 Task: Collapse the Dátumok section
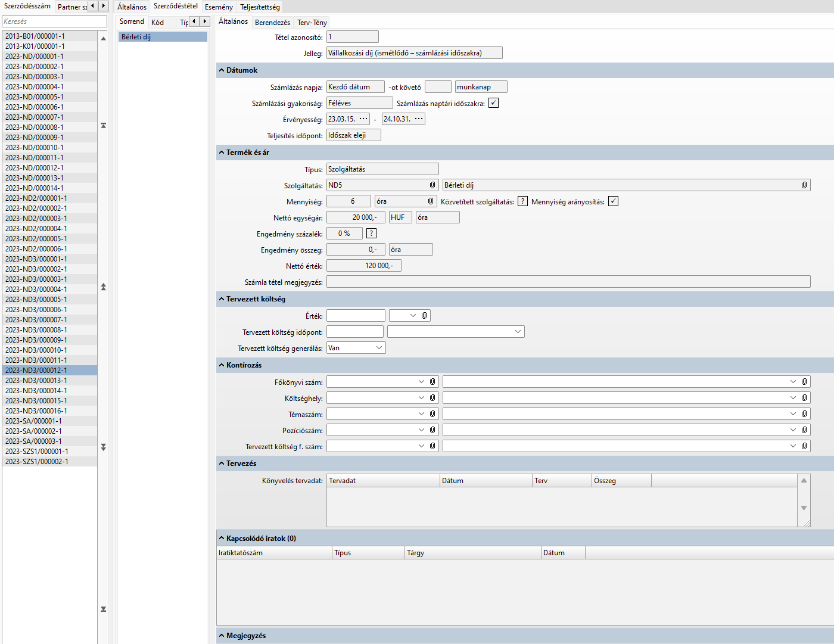coord(222,70)
